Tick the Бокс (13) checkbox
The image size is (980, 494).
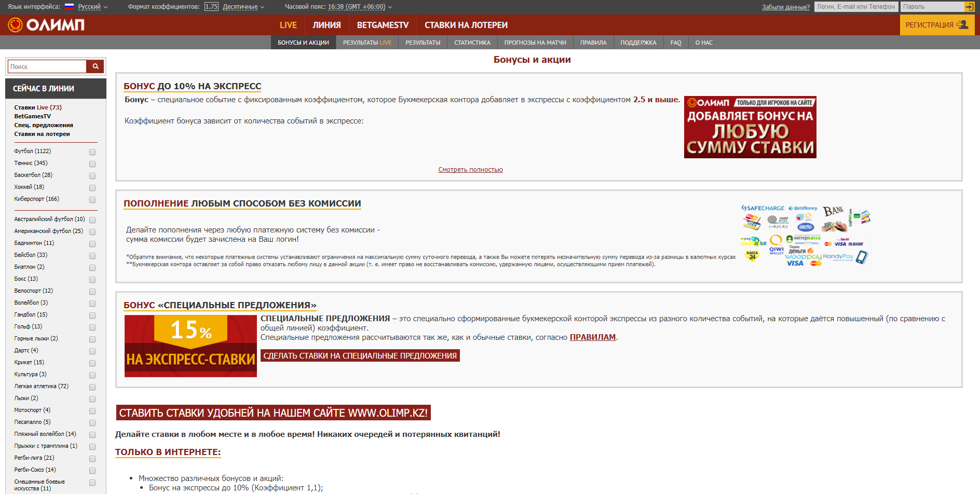[x=92, y=280]
